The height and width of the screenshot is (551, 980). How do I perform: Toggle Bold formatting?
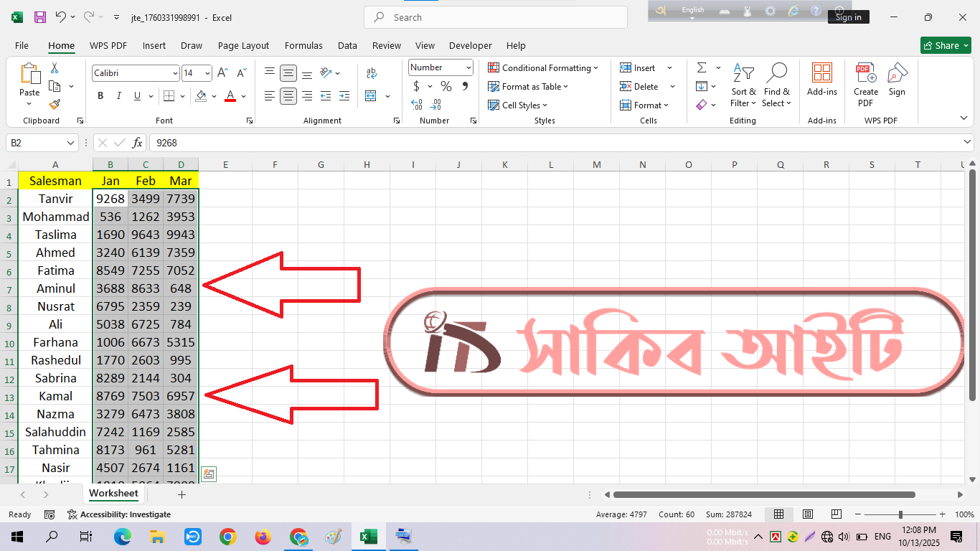(x=100, y=96)
